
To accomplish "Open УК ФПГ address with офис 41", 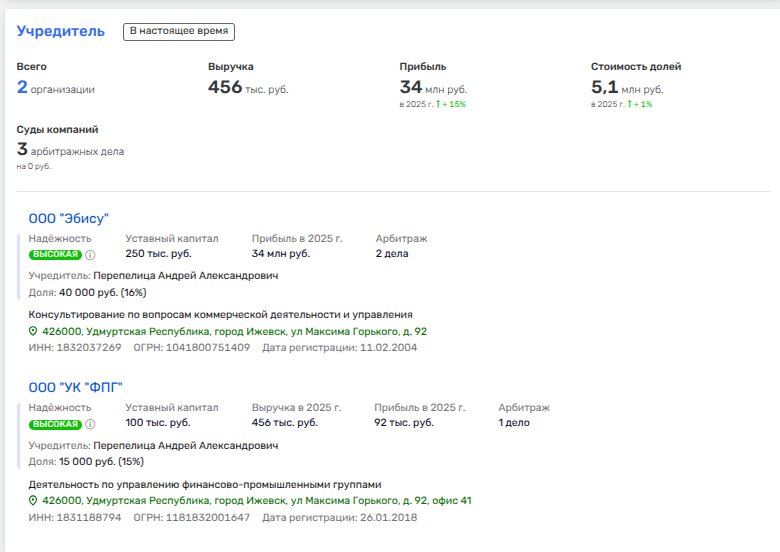I will click(x=257, y=500).
